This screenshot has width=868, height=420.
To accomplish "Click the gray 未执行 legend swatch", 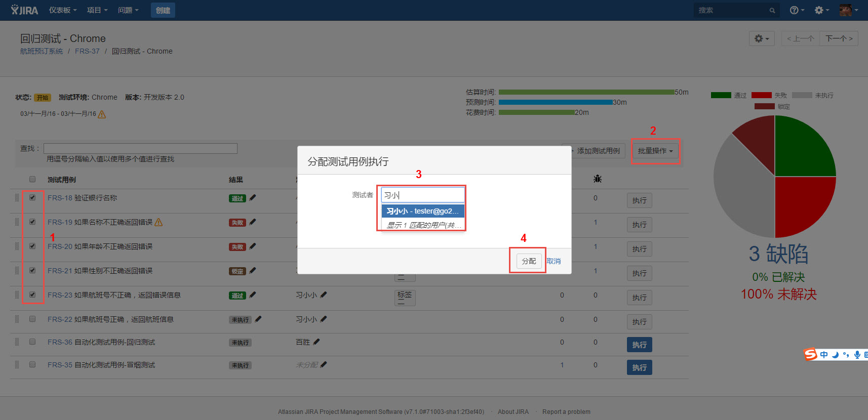I will click(802, 95).
